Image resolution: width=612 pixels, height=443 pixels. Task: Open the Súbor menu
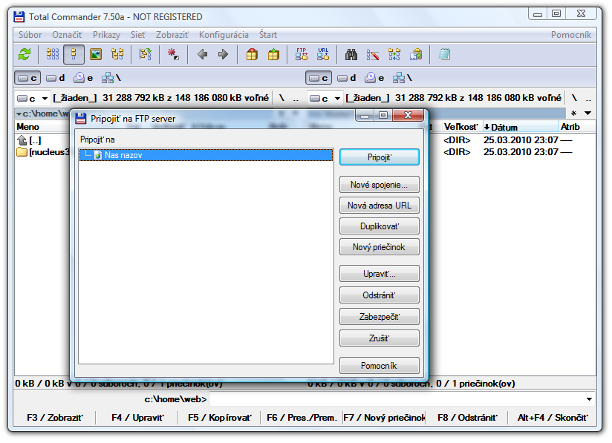click(30, 35)
